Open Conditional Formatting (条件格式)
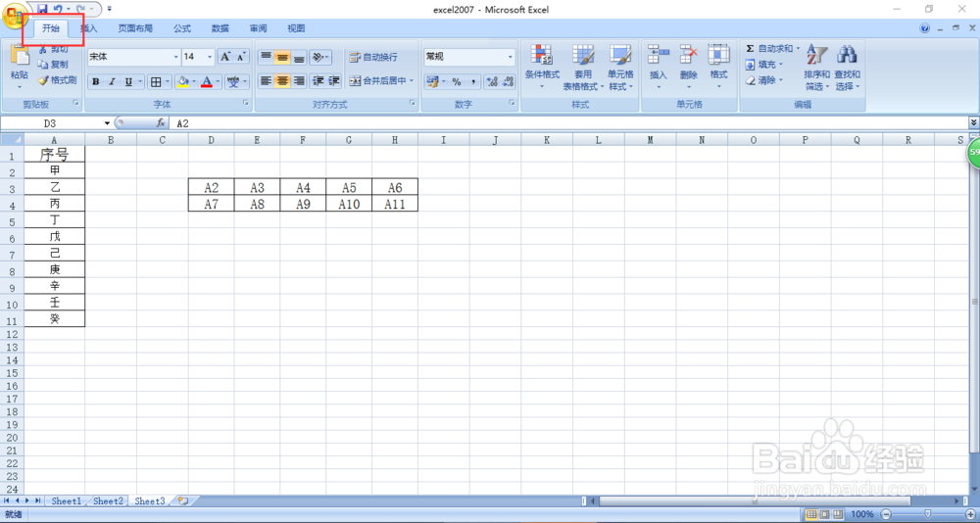980x523 pixels. 542,68
